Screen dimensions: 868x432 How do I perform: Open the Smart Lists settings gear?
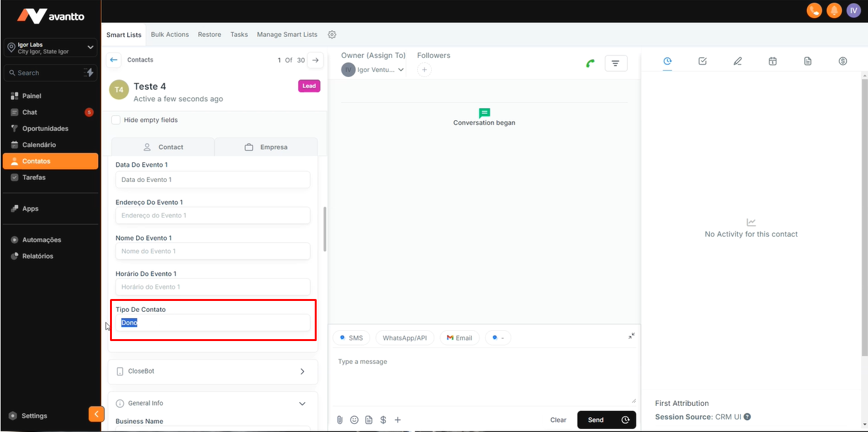(x=332, y=34)
